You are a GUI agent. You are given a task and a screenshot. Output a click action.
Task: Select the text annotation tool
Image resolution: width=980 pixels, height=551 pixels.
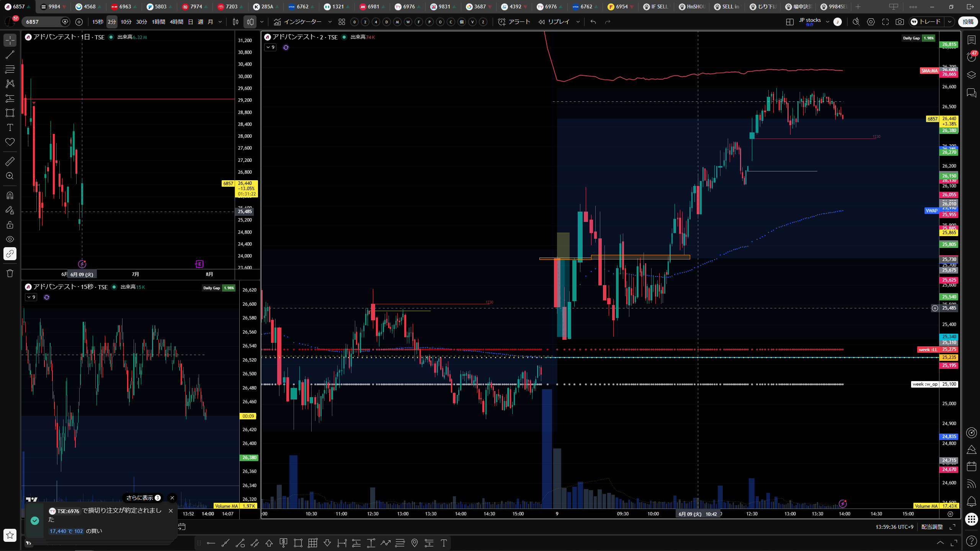pos(10,127)
